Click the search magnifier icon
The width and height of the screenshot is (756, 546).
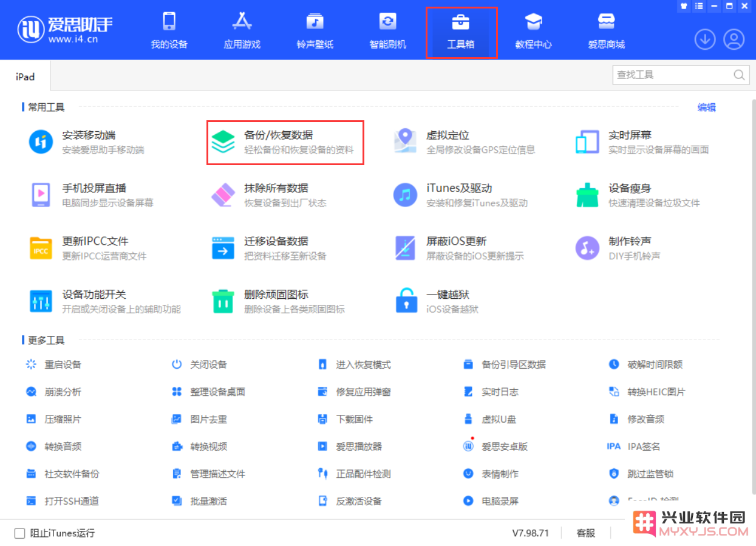(x=739, y=75)
